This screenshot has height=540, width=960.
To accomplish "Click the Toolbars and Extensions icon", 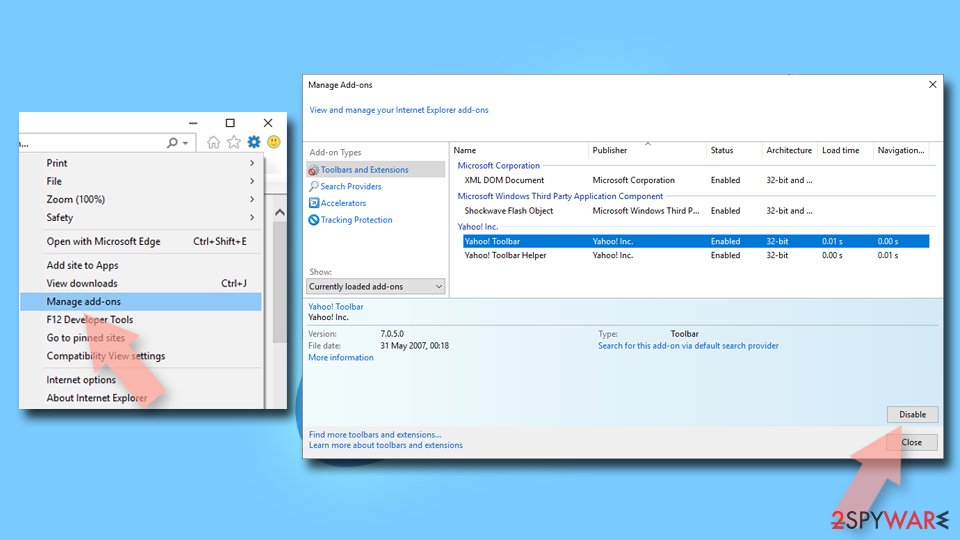I will click(x=313, y=170).
